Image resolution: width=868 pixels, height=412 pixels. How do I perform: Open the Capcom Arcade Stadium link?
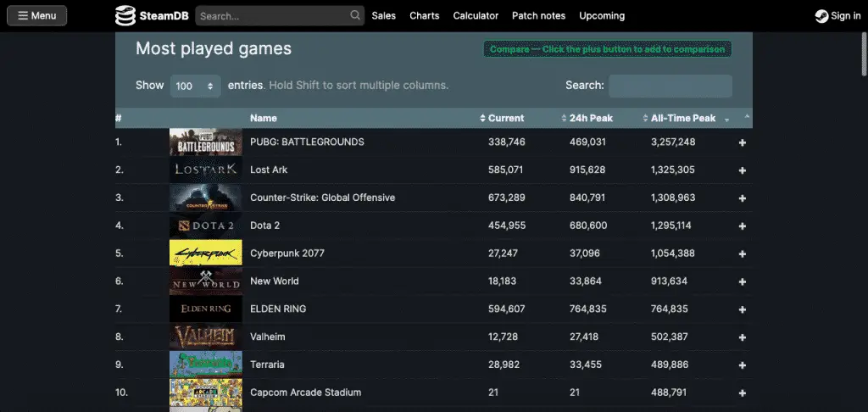[x=305, y=392]
